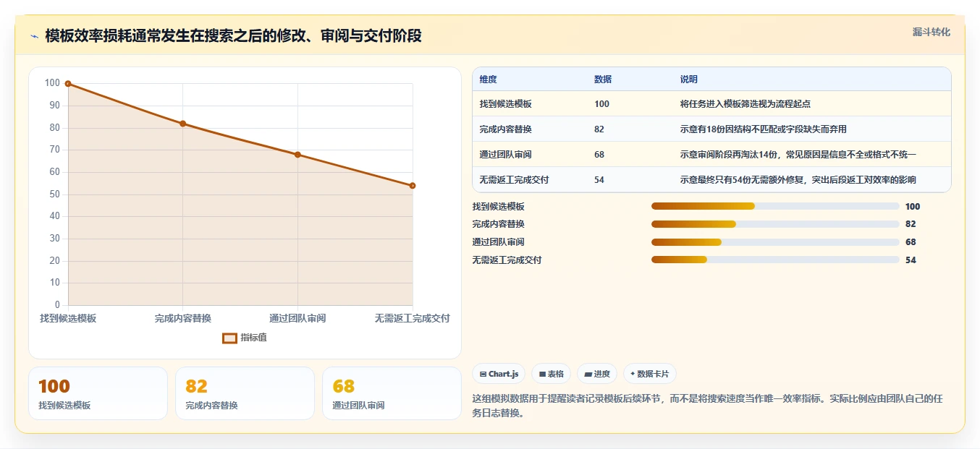This screenshot has width=980, height=449.
Task: Click the lightning icon beside the title
Action: click(x=35, y=36)
